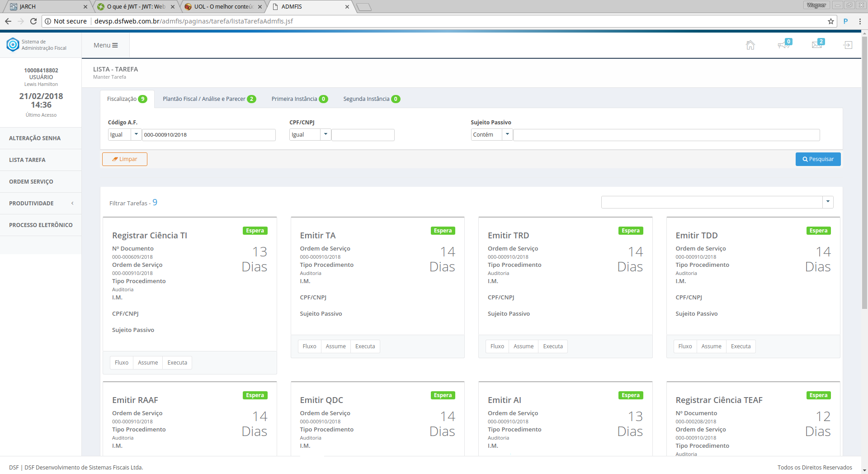Open the CPF/CNPJ operator dropdown

(x=325, y=135)
